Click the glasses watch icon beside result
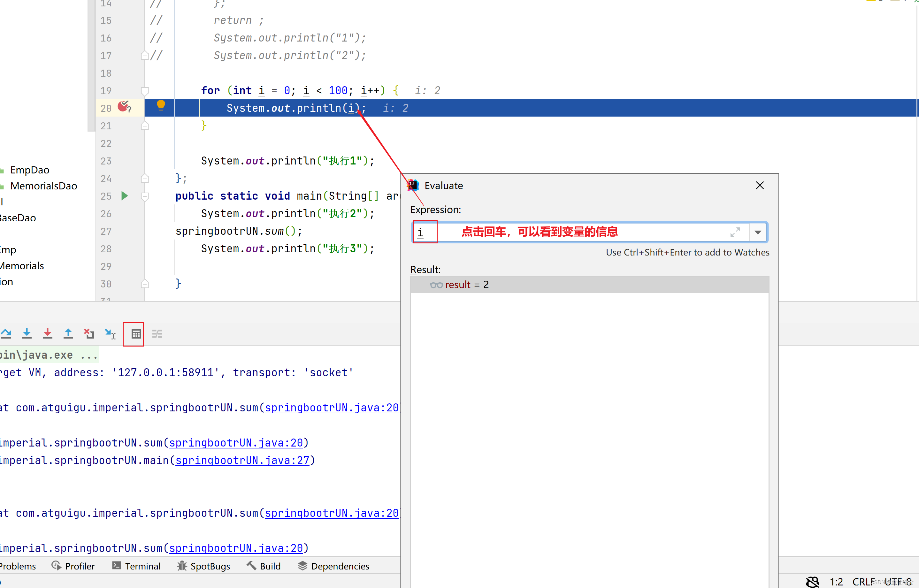Screen dimensions: 919x588 436,285
